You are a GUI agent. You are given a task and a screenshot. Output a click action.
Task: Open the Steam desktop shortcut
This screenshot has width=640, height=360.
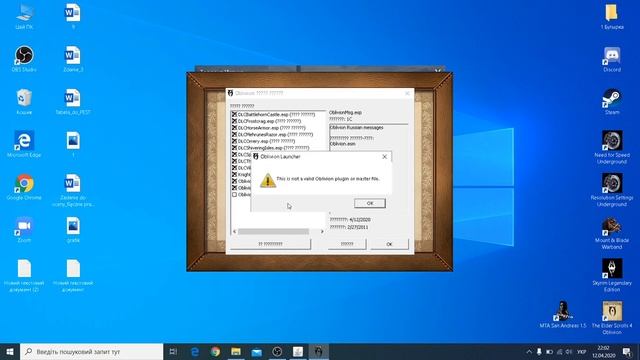tap(612, 101)
